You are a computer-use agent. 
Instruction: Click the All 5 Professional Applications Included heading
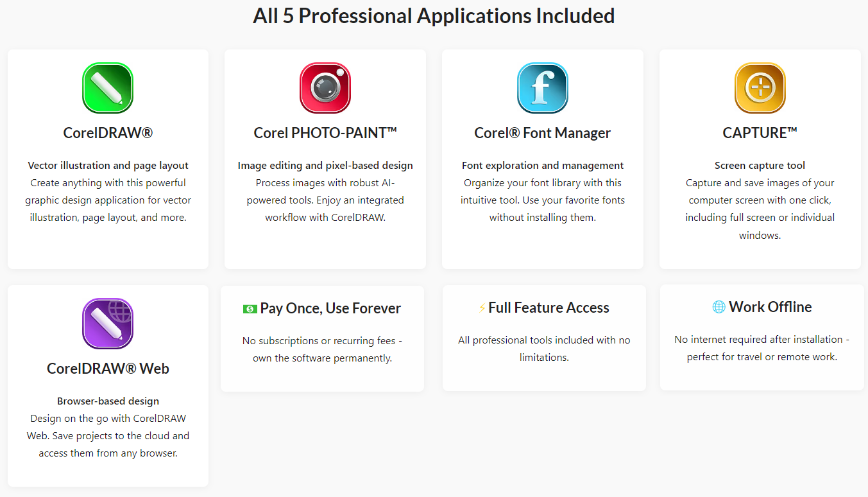click(434, 15)
